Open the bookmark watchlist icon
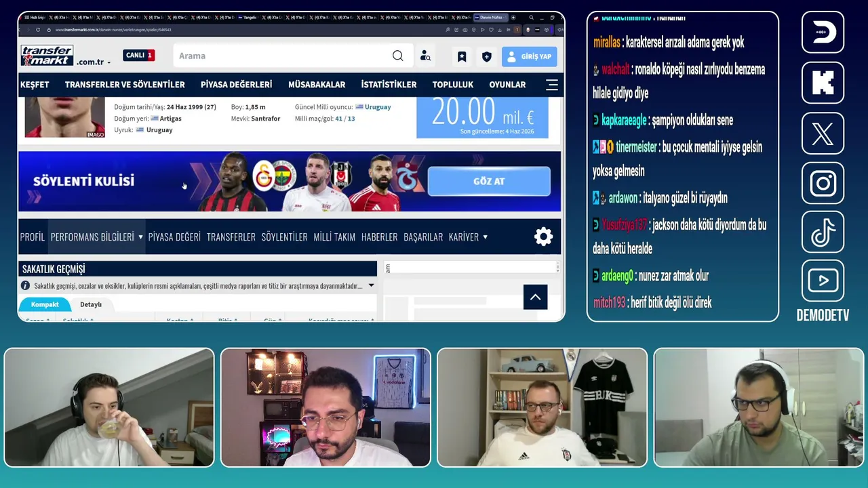 pyautogui.click(x=462, y=57)
